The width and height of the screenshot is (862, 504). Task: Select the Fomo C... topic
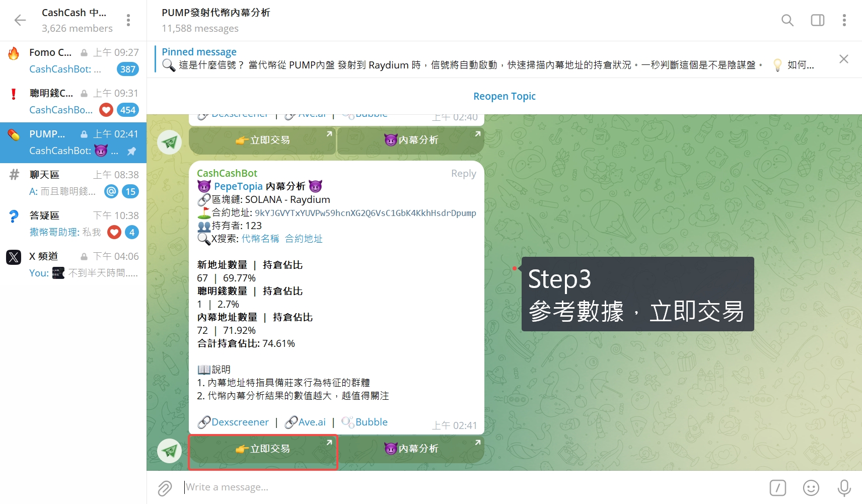[x=73, y=60]
